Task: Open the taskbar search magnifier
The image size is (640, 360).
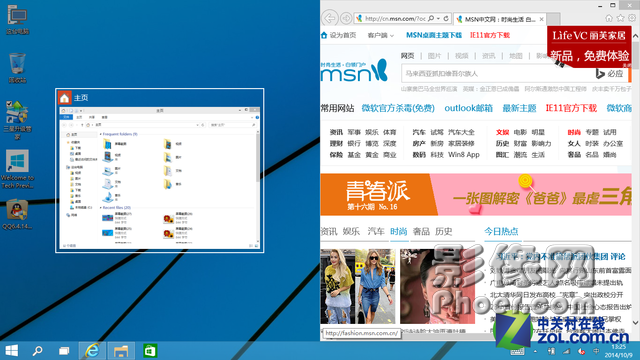Action: point(38,351)
